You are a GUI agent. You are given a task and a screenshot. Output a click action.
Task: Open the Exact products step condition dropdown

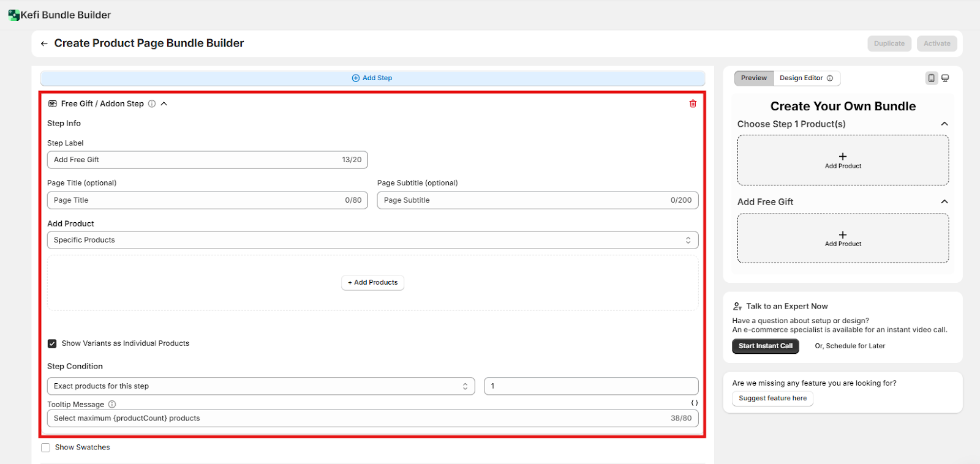(260, 386)
